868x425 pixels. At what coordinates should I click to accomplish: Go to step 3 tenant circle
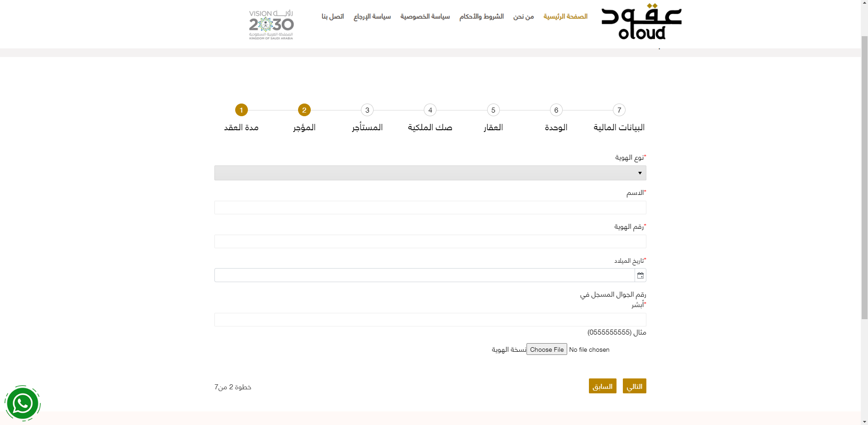pos(367,110)
